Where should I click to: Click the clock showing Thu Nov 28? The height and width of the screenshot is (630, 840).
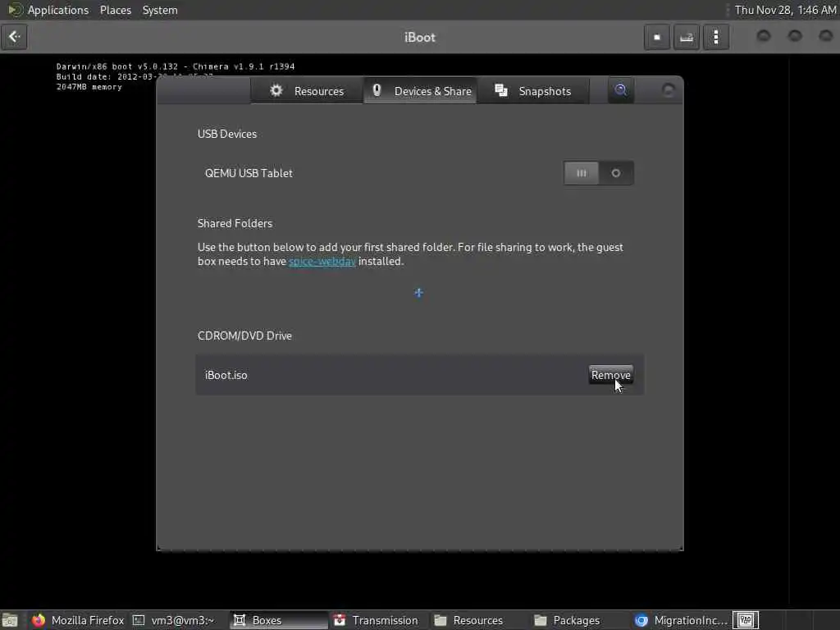click(x=785, y=10)
